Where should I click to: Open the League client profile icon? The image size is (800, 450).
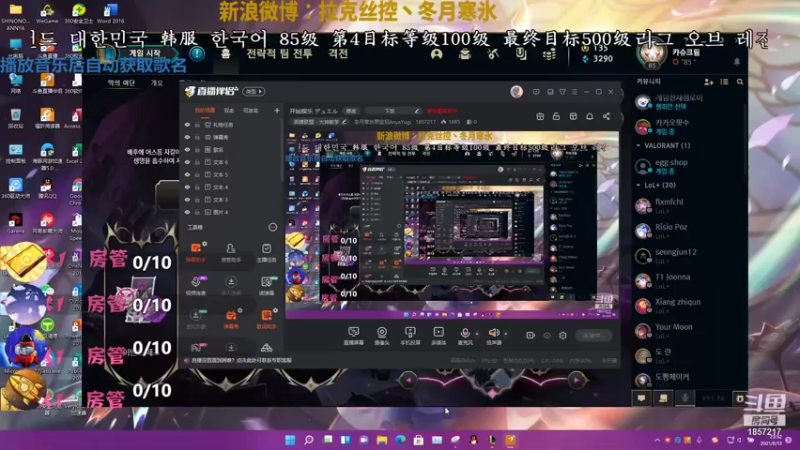[436, 54]
